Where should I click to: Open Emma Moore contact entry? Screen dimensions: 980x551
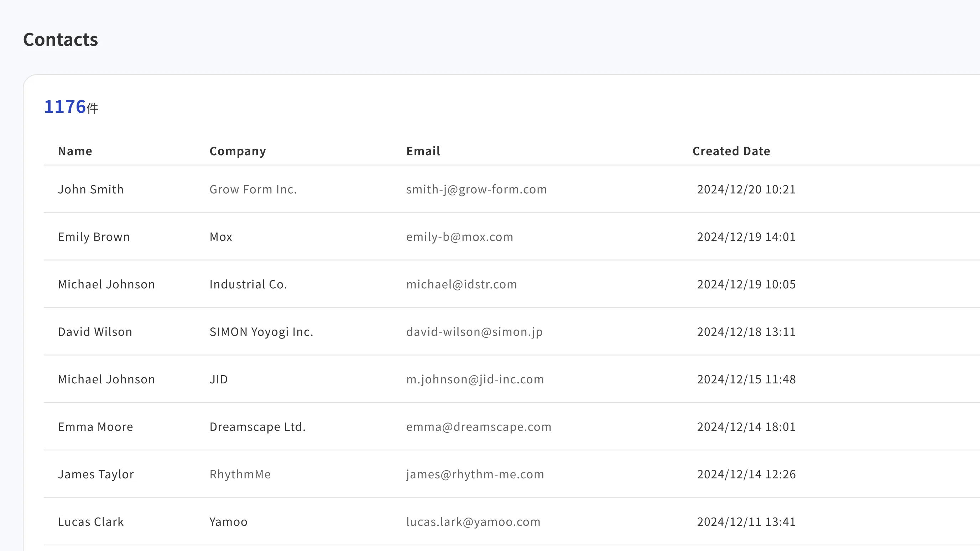95,427
